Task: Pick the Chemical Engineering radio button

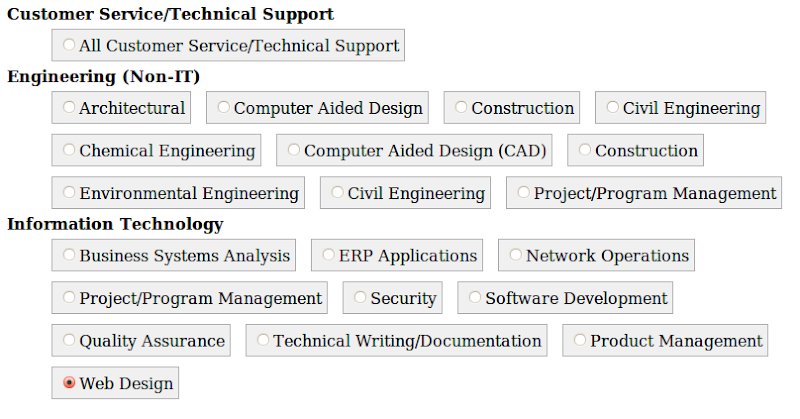Action: pos(69,151)
